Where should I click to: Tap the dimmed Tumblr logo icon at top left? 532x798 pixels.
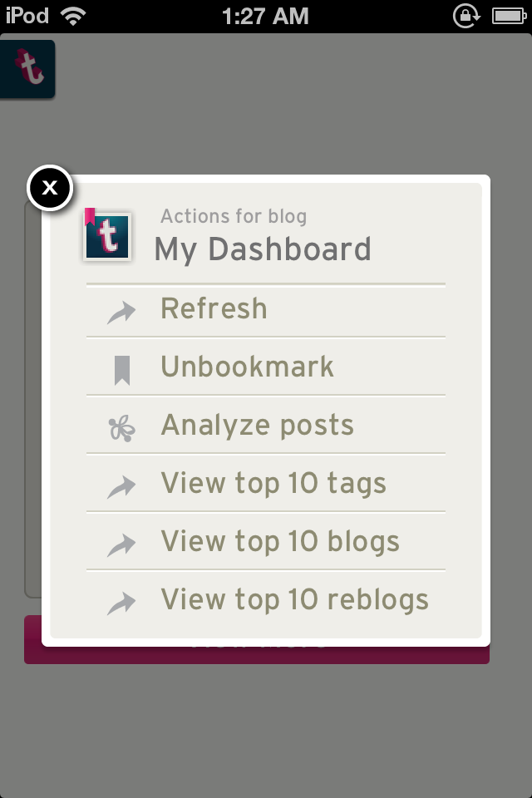point(27,69)
